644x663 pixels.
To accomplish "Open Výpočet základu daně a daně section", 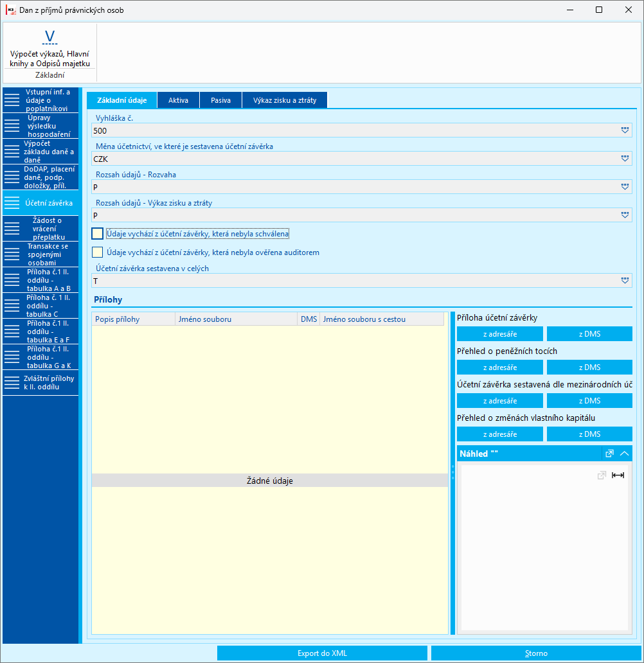I will (x=40, y=152).
